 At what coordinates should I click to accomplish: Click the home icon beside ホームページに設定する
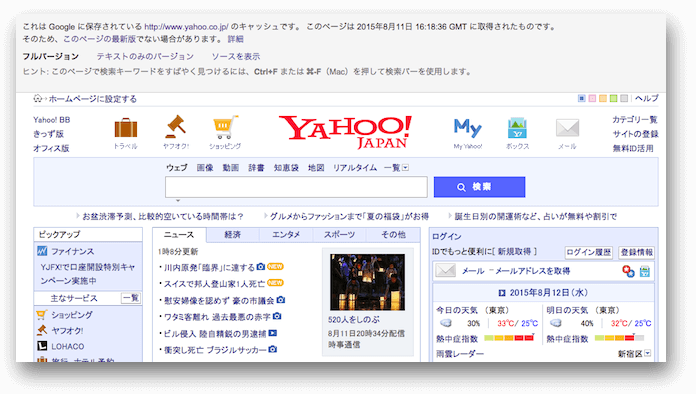(38, 98)
